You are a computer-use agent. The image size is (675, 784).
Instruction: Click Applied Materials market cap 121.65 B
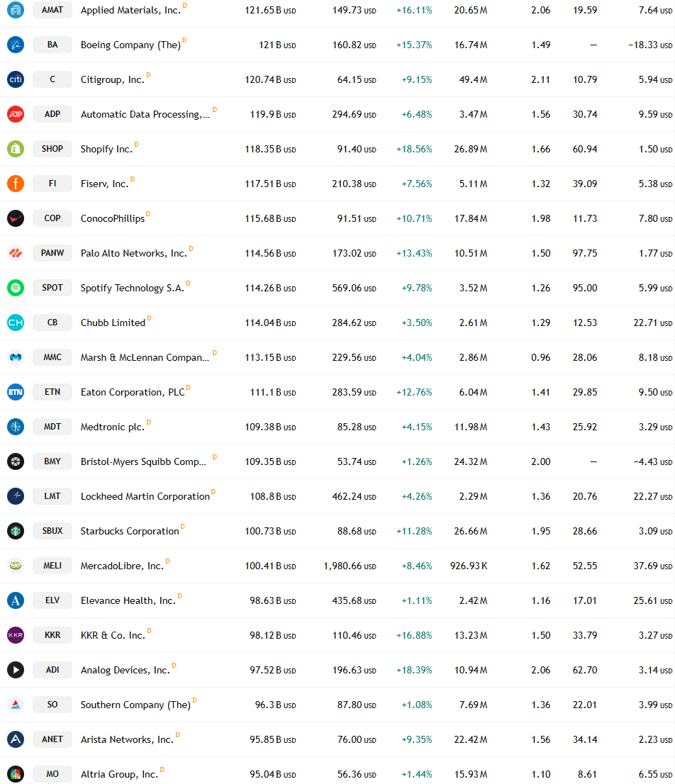click(x=270, y=10)
